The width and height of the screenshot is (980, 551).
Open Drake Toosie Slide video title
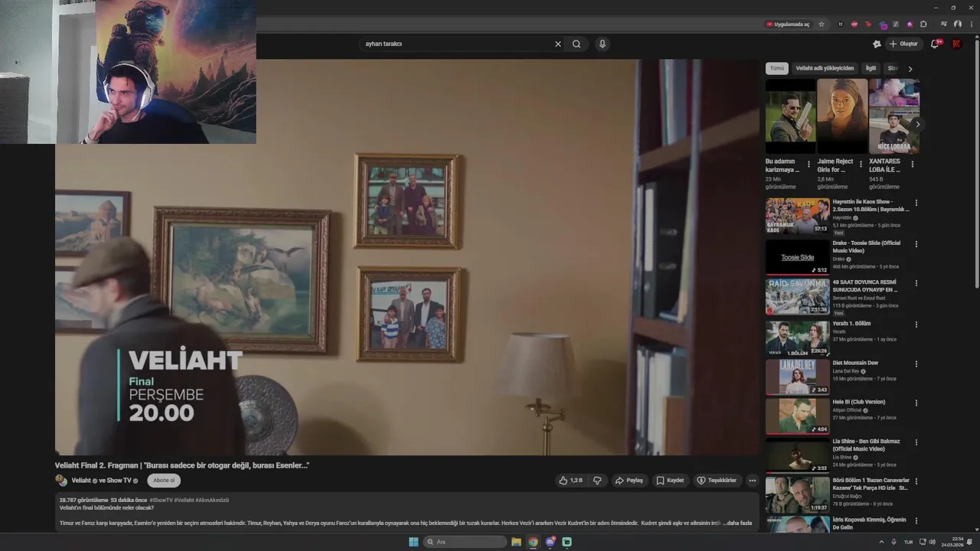pos(866,246)
